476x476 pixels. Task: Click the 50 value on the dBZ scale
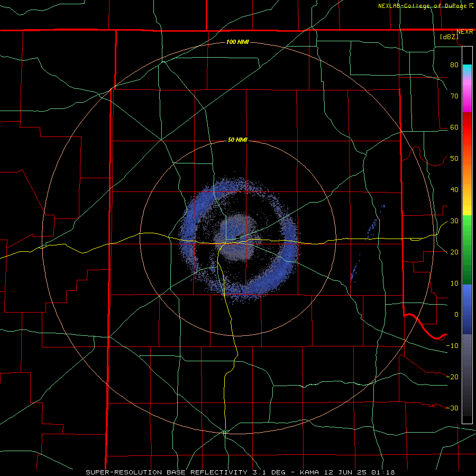click(x=454, y=159)
